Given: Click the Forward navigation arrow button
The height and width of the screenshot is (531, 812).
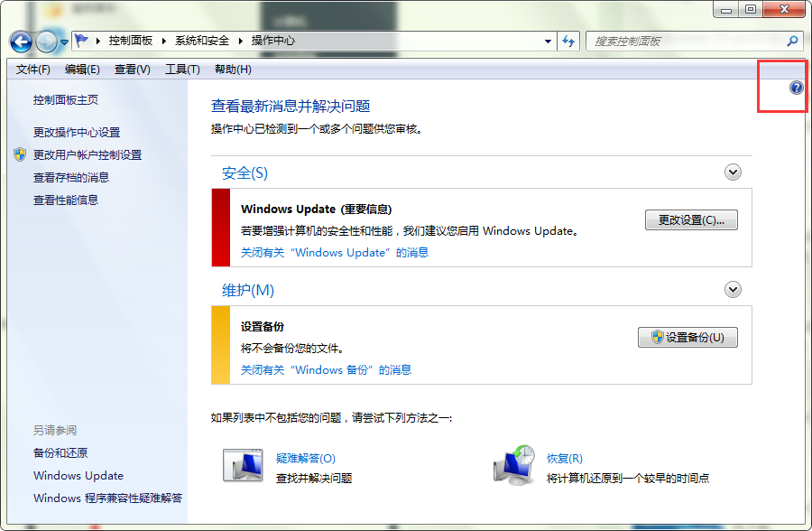Looking at the screenshot, I should coord(46,42).
